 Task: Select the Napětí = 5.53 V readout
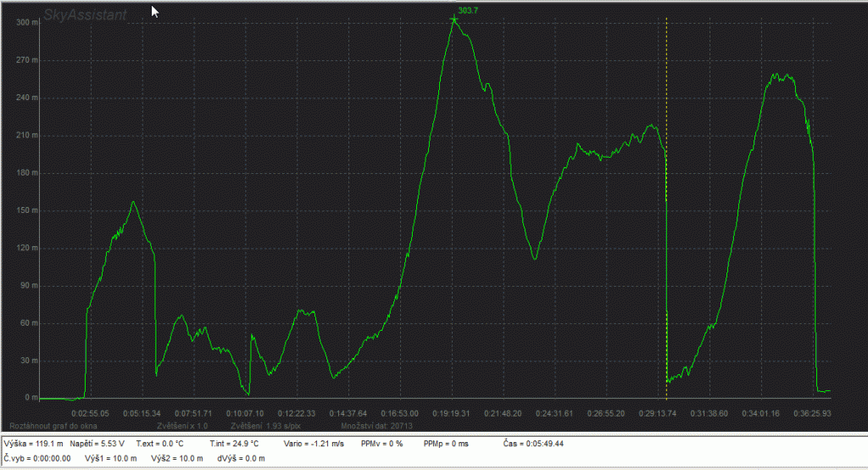97,444
